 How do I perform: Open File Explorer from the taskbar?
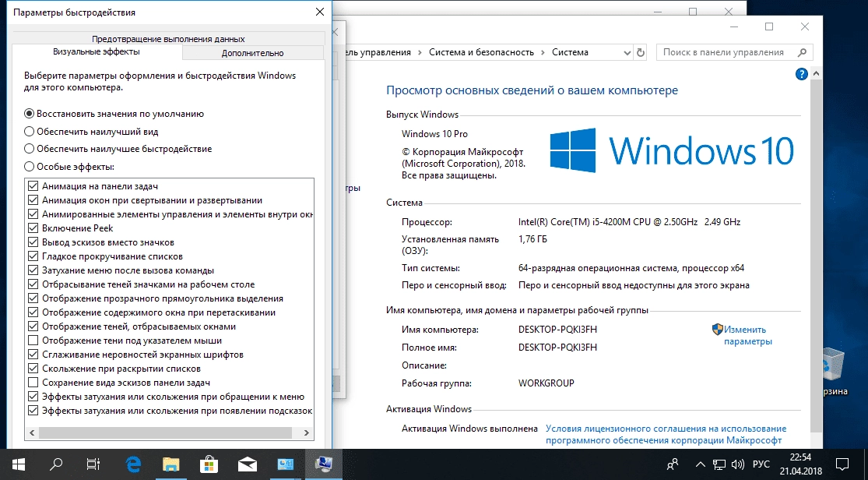click(171, 464)
